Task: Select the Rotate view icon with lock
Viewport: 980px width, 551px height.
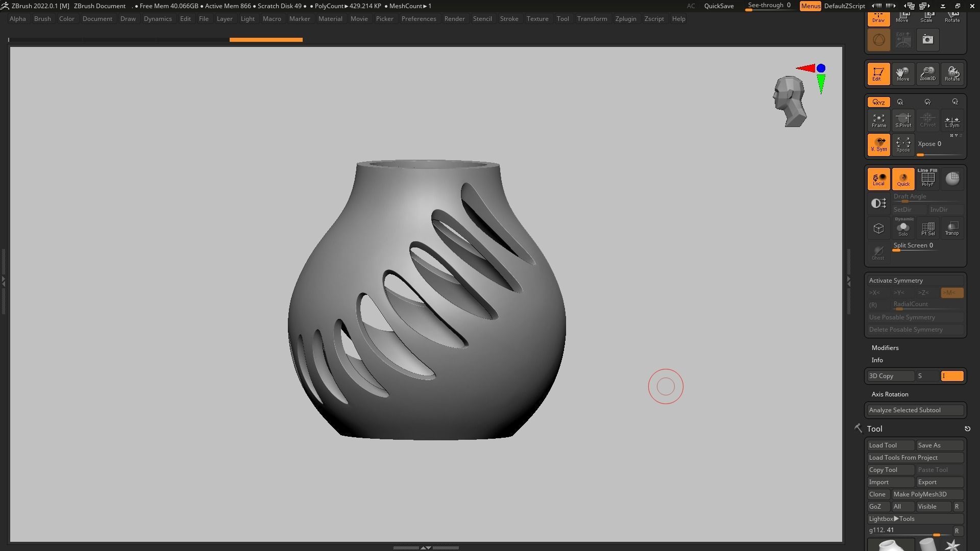Action: coord(952,74)
